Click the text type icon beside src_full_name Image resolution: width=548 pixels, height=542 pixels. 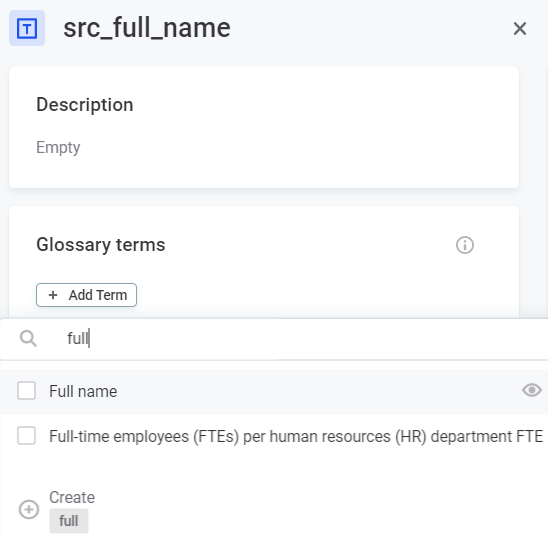point(27,28)
